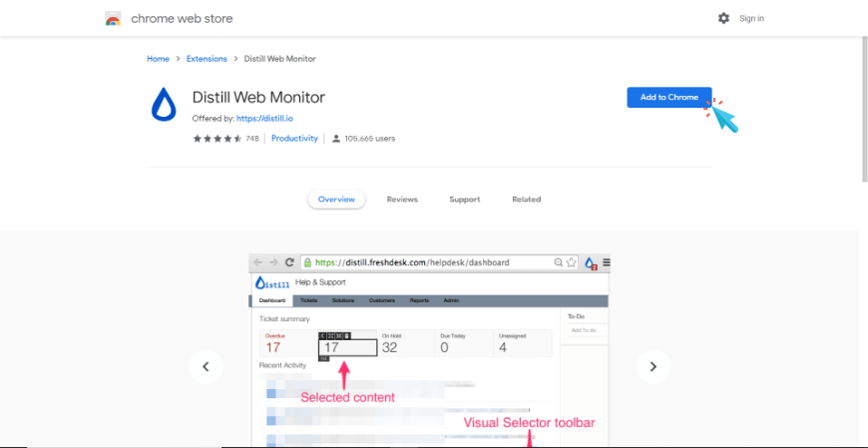
Task: Click the Chrome Web Store rainbow logo
Action: point(113,18)
